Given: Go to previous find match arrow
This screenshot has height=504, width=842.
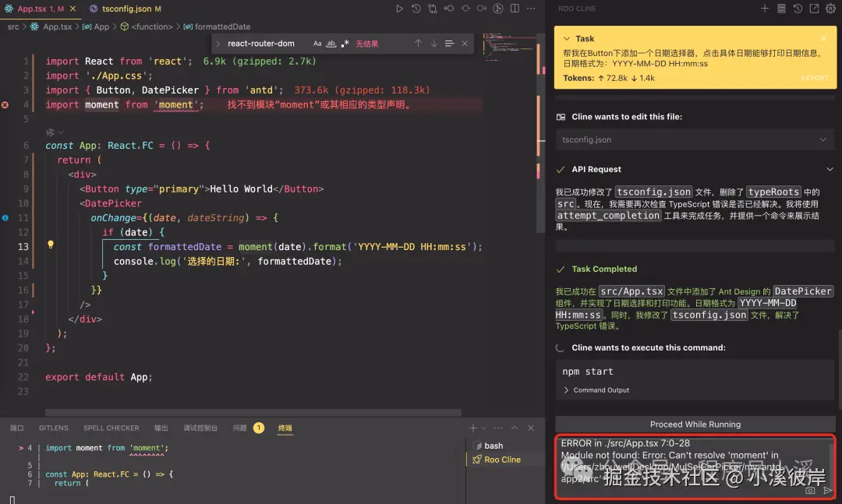Looking at the screenshot, I should pos(418,44).
